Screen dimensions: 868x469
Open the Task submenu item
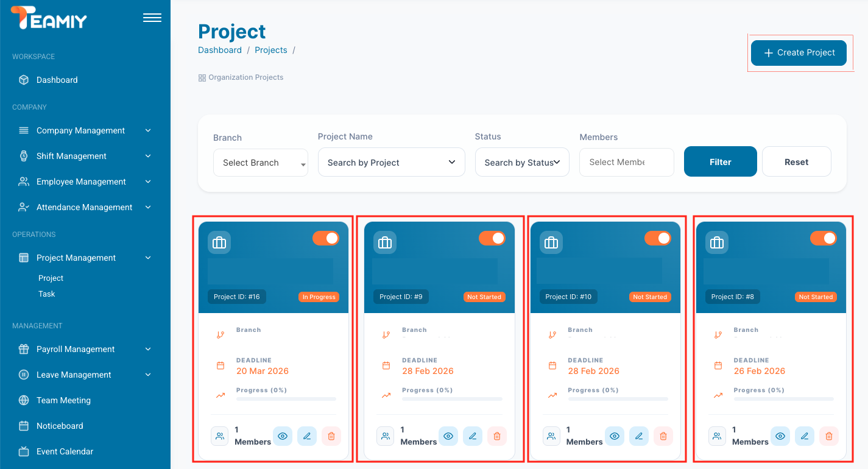47,294
